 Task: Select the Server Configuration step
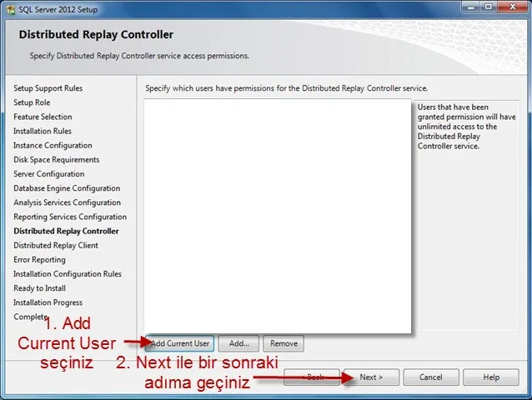[x=49, y=173]
